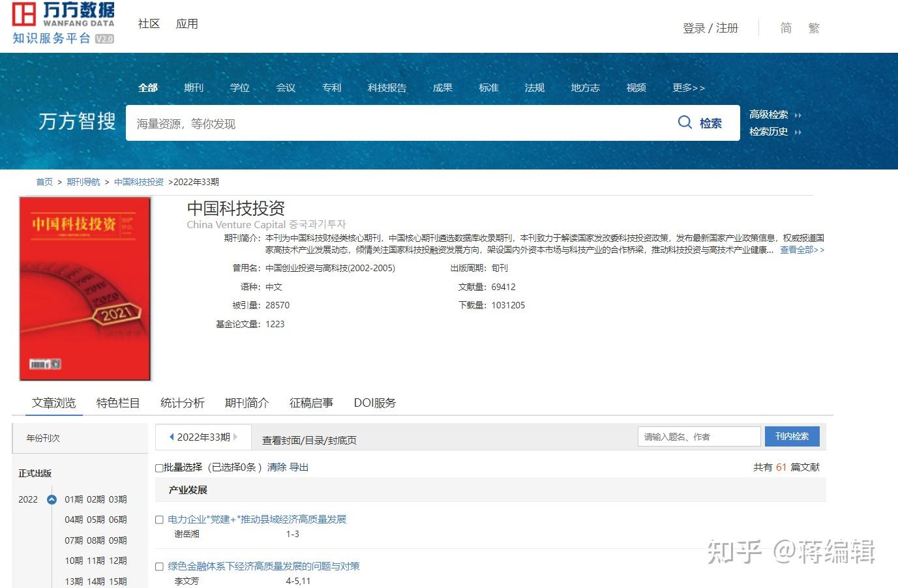Select the 全部 search category

pos(148,87)
